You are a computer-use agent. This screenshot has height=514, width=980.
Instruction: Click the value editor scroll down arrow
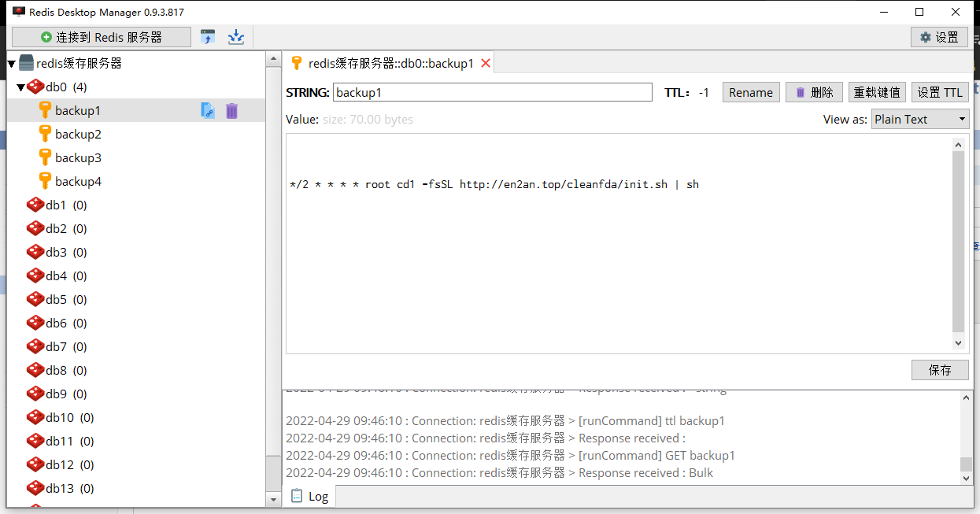(958, 343)
